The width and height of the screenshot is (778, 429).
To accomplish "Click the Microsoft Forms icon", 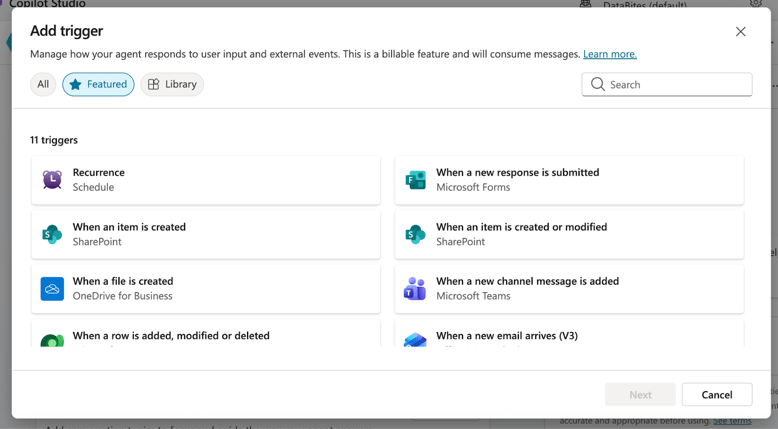I will click(415, 180).
